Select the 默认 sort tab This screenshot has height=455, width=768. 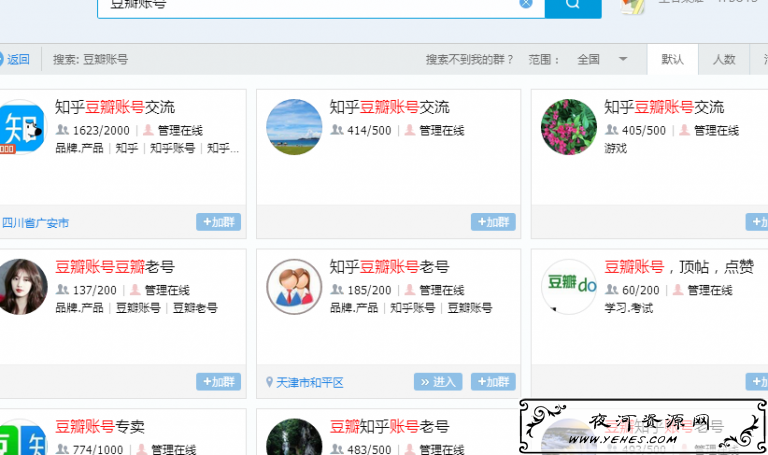click(672, 59)
